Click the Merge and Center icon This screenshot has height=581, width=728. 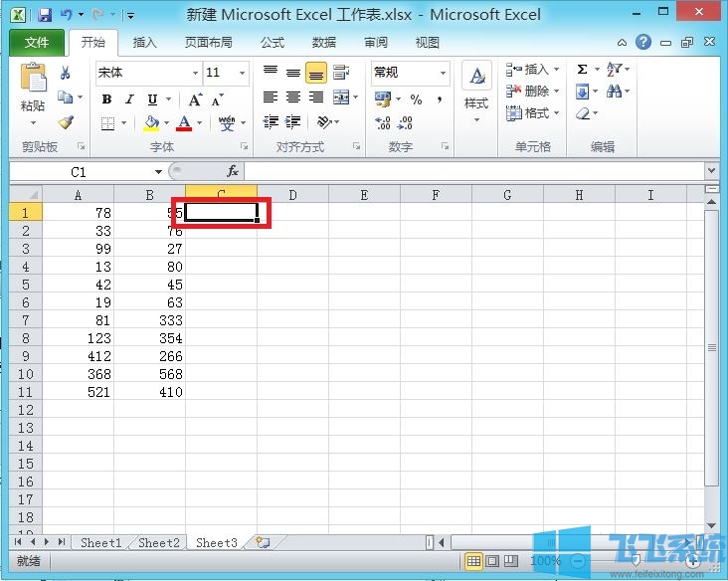tap(341, 97)
